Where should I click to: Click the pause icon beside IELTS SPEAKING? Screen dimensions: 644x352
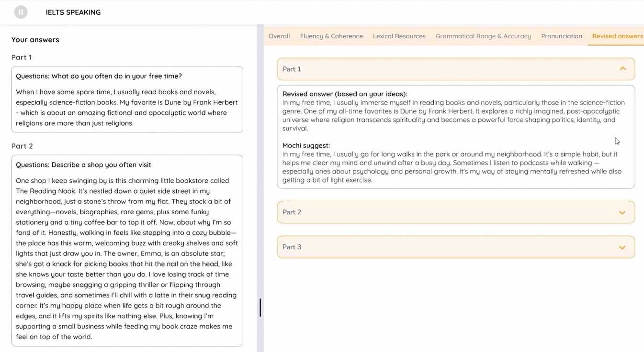point(21,12)
